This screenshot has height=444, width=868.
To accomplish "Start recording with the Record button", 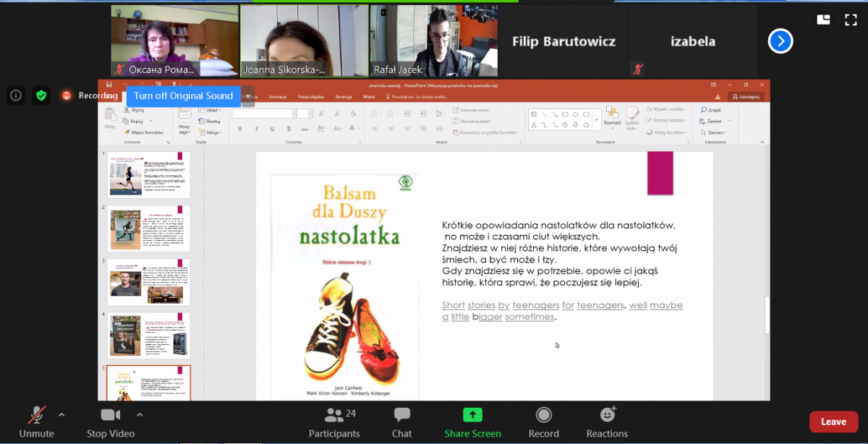I will [543, 422].
